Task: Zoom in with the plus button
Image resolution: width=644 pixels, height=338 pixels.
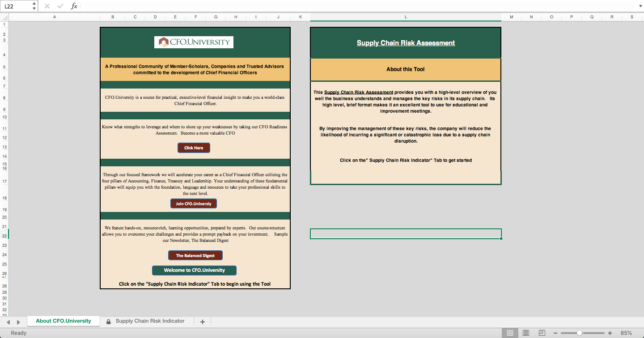Action: click(610, 333)
